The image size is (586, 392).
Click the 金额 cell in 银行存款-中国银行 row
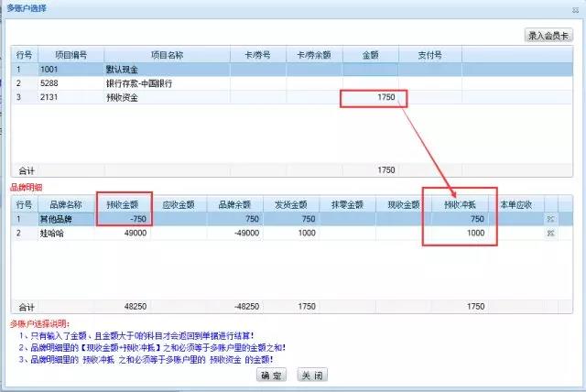[370, 83]
